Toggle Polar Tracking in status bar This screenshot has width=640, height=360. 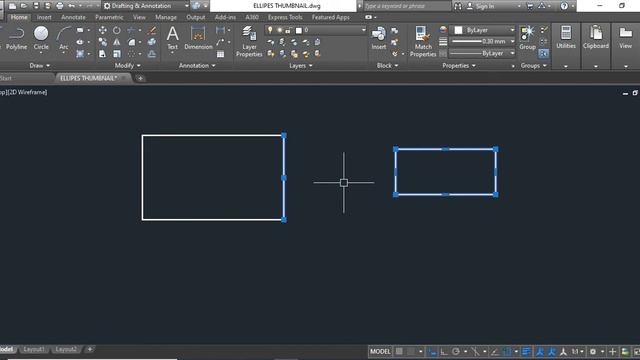456,351
